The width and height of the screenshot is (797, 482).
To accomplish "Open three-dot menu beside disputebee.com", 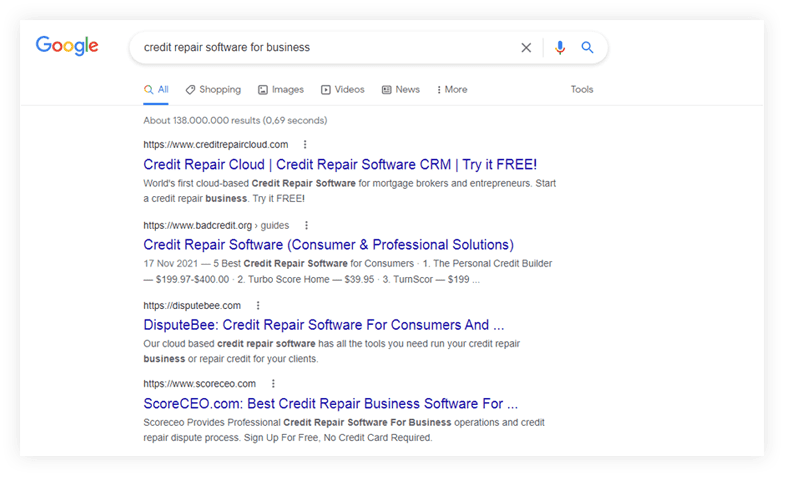I will pos(257,305).
